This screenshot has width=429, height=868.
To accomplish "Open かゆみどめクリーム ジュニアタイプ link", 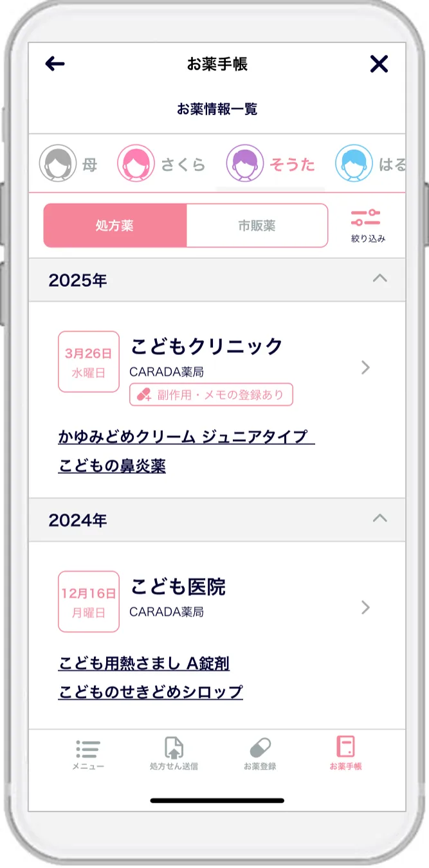I will (186, 437).
